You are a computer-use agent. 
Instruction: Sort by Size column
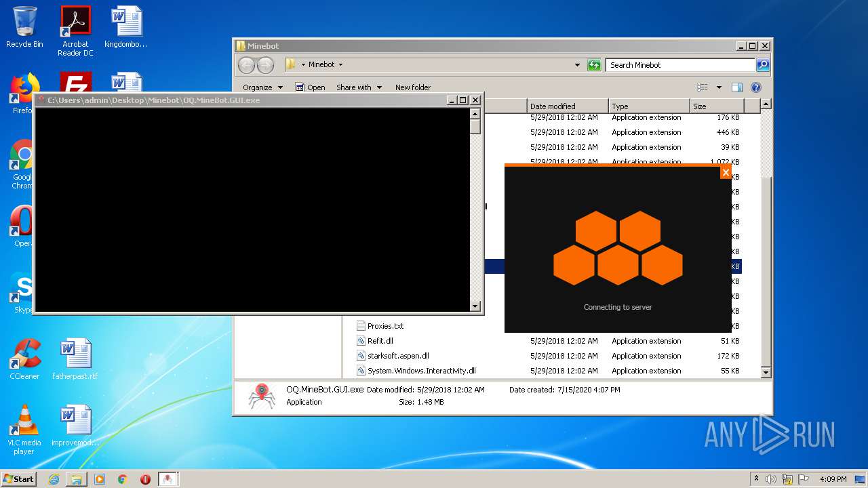[717, 106]
